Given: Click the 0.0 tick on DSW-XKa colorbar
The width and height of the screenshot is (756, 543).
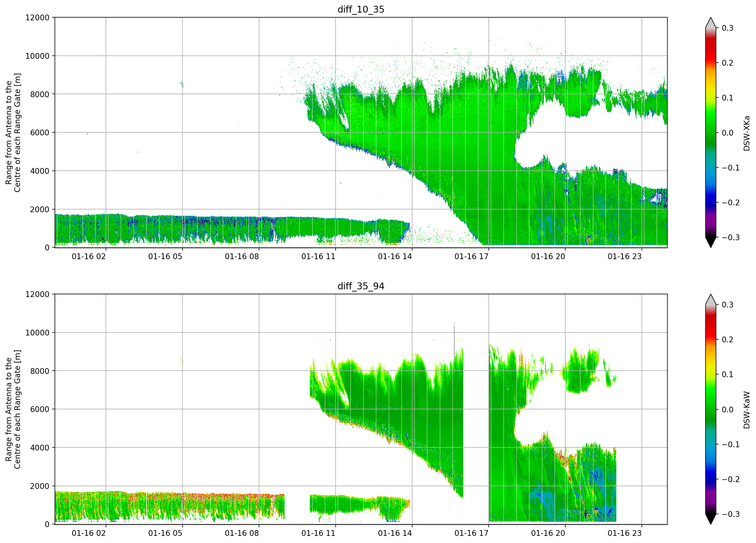Looking at the screenshot, I should coord(728,133).
